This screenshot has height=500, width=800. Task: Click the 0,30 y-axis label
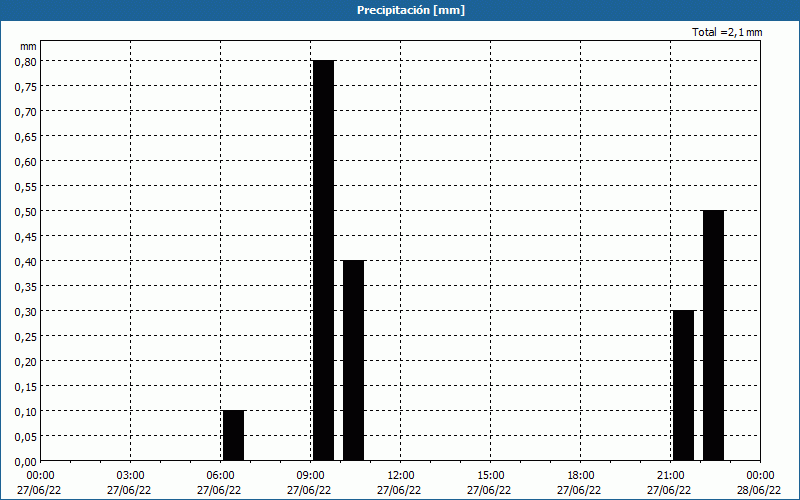[x=26, y=311]
